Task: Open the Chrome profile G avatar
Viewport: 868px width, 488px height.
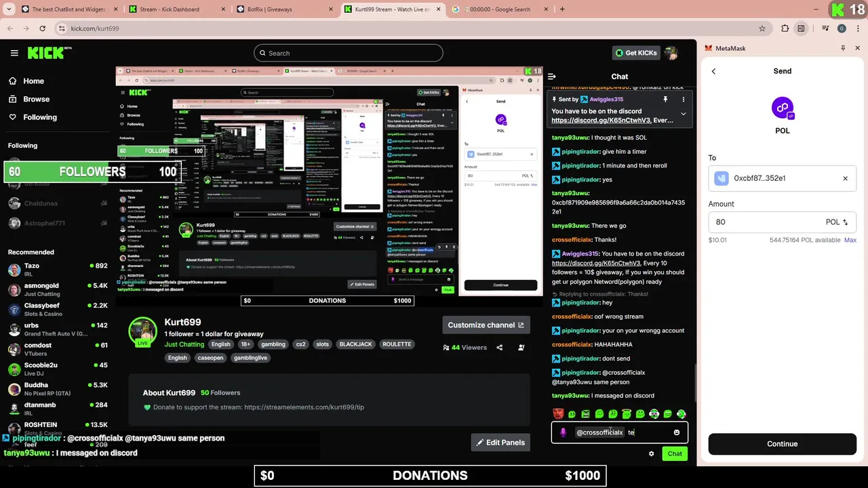Action: coord(842,28)
